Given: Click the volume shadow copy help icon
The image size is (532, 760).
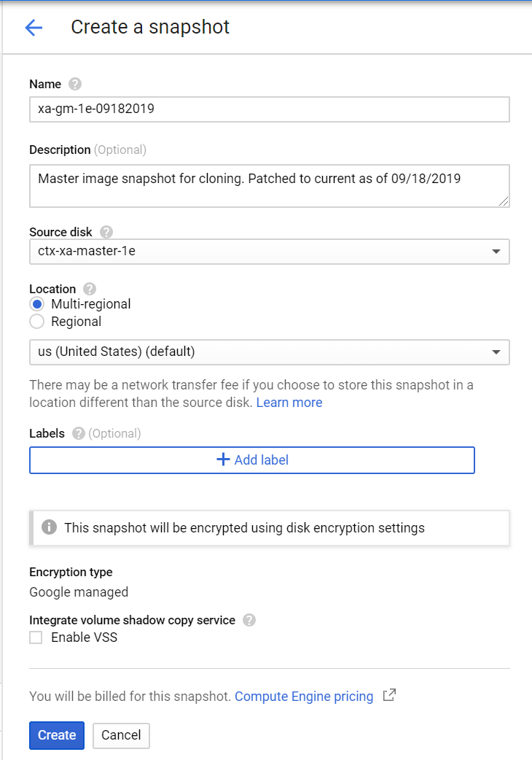Looking at the screenshot, I should 249,620.
